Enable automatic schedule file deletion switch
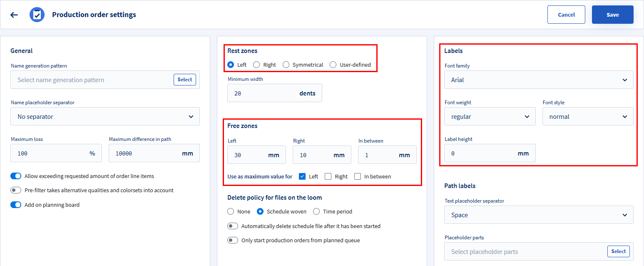This screenshot has height=266, width=644. pos(233,226)
